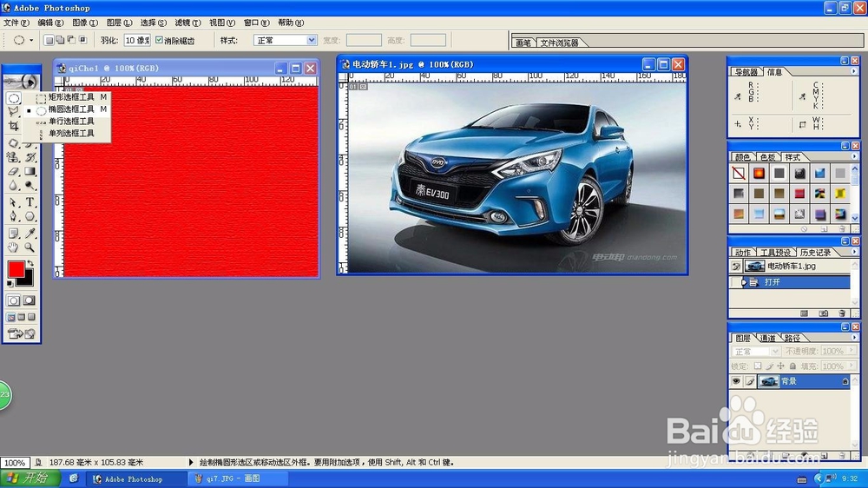Create new style icon in Styles panel
868x488 pixels.
[x=824, y=228]
